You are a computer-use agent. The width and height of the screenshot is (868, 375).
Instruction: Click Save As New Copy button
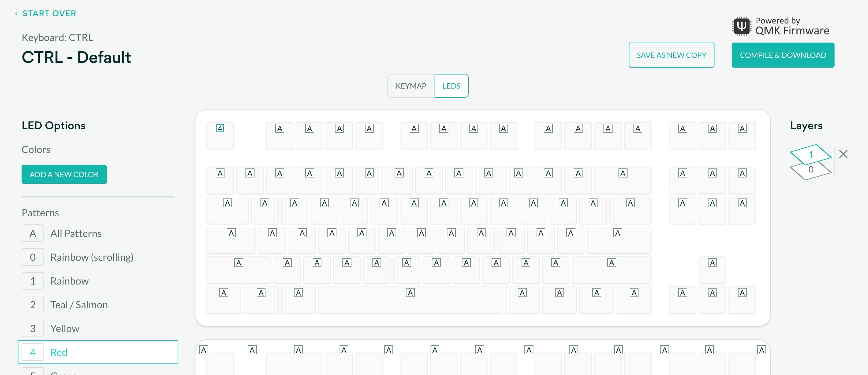tap(671, 55)
